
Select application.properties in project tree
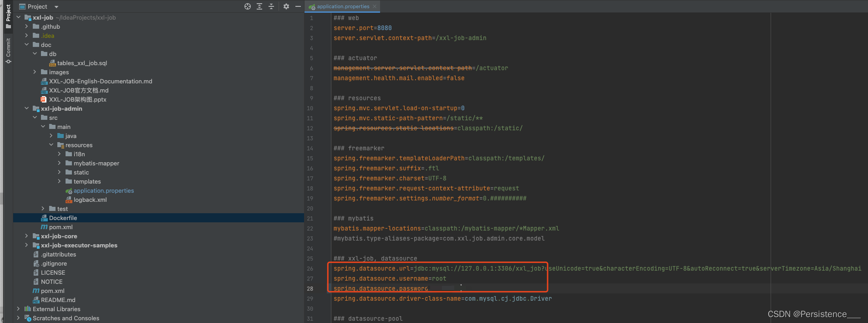coord(104,190)
